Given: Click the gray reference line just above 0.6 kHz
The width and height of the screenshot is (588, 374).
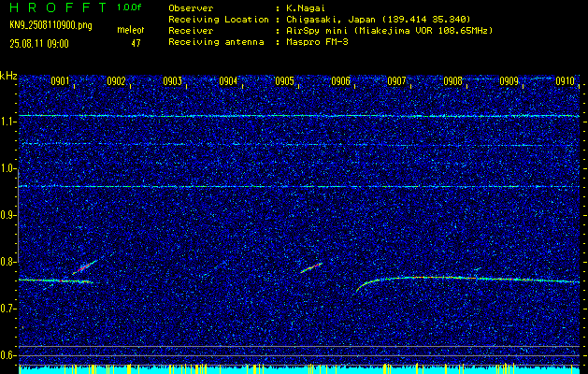Looking at the screenshot, I should pyautogui.click(x=299, y=346).
